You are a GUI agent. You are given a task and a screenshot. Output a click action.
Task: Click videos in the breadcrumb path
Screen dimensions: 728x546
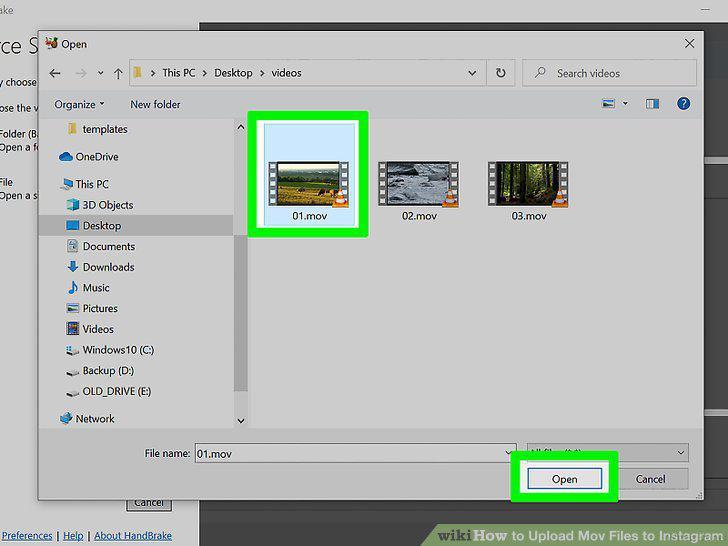click(x=286, y=73)
